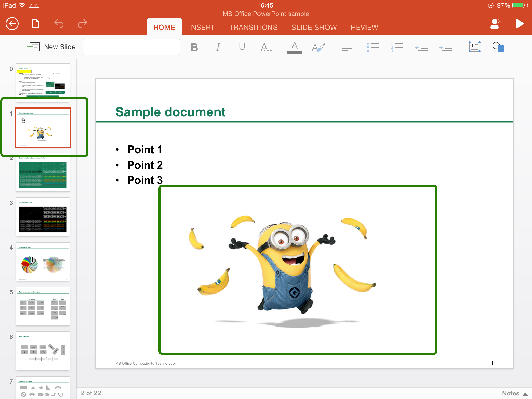Open the font color picker
532x399 pixels.
[295, 48]
